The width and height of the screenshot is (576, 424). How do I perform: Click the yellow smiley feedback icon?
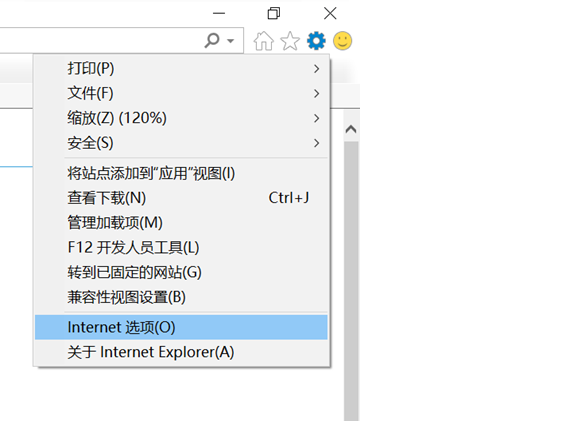coord(342,41)
